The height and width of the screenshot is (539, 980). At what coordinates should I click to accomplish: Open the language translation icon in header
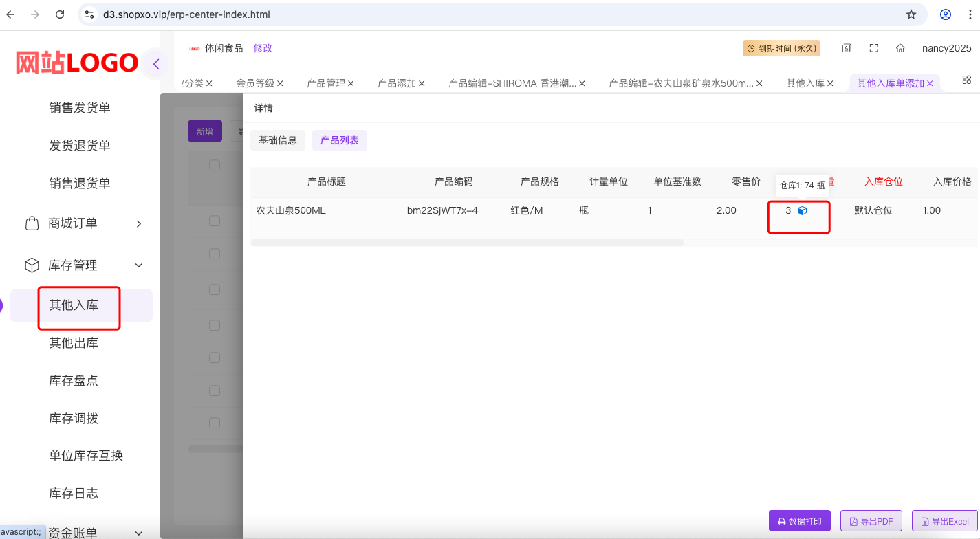847,48
